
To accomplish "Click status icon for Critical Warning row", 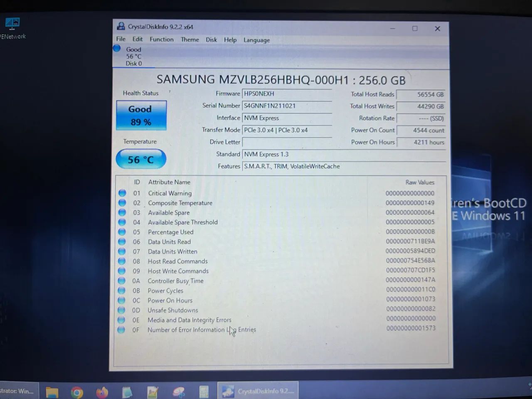I will (122, 193).
